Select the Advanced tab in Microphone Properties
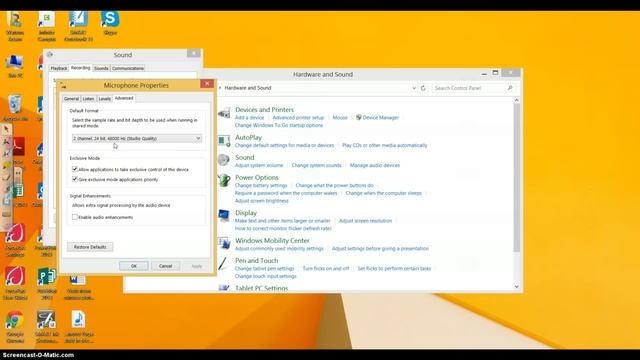This screenshot has width=640, height=360. click(124, 98)
